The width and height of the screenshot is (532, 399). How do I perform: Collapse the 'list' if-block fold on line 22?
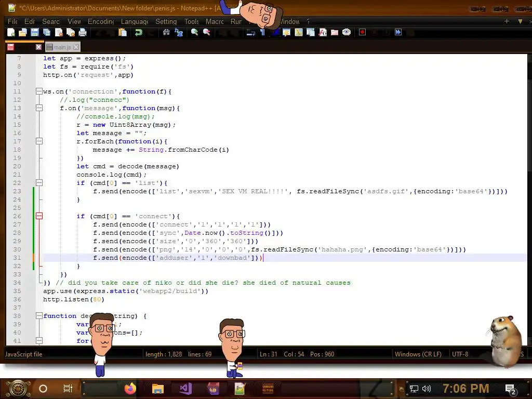[39, 183]
